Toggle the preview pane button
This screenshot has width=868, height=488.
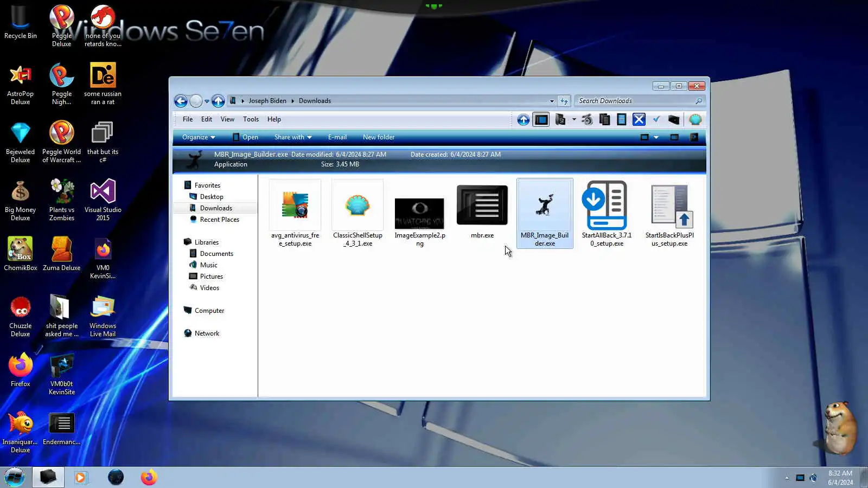(674, 137)
